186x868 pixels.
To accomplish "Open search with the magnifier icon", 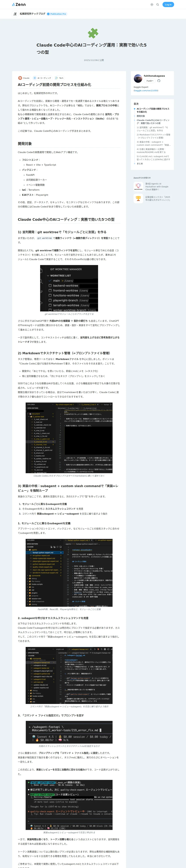I will (x=158, y=5).
